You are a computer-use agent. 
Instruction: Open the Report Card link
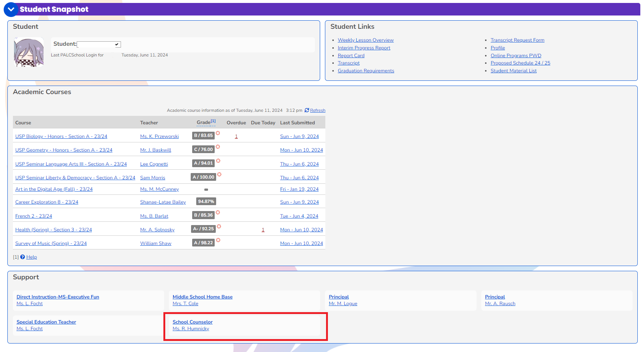351,55
